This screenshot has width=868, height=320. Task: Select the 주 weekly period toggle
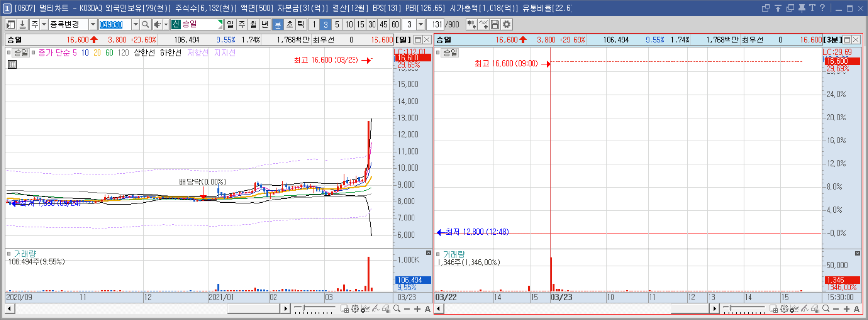pyautogui.click(x=242, y=24)
